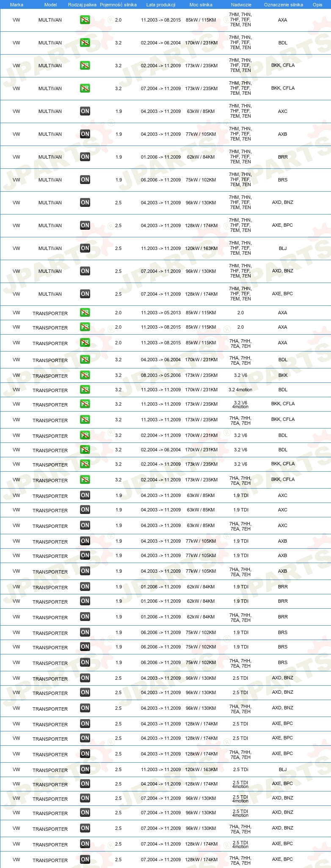Click the Opis column header

[x=317, y=5]
